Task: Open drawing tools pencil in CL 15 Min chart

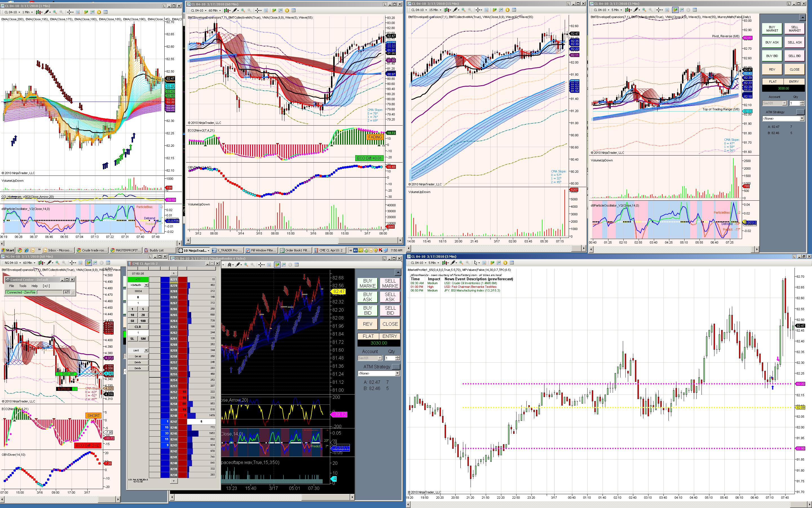Action: [x=456, y=10]
